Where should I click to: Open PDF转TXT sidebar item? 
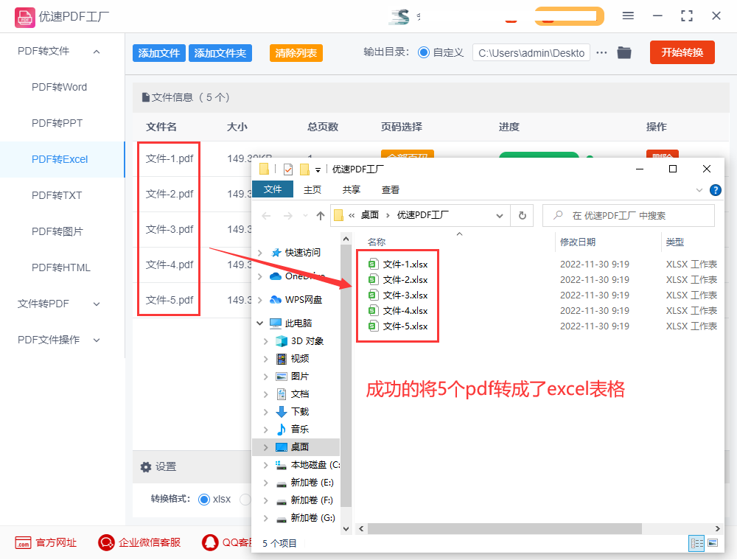57,195
